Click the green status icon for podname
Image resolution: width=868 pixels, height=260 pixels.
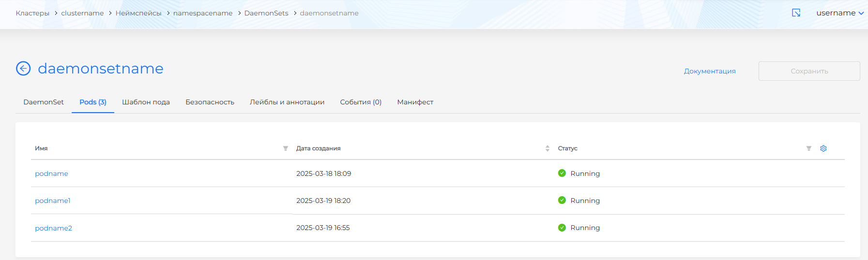pyautogui.click(x=562, y=173)
